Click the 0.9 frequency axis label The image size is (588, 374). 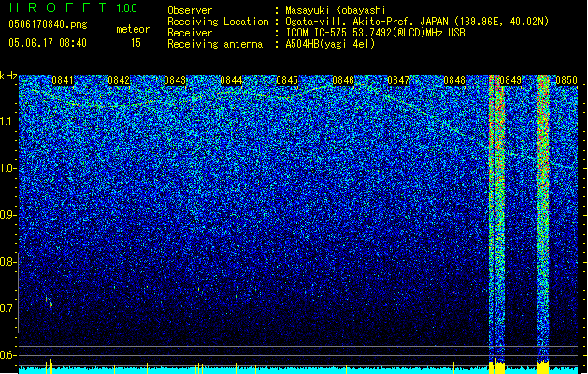(x=8, y=215)
